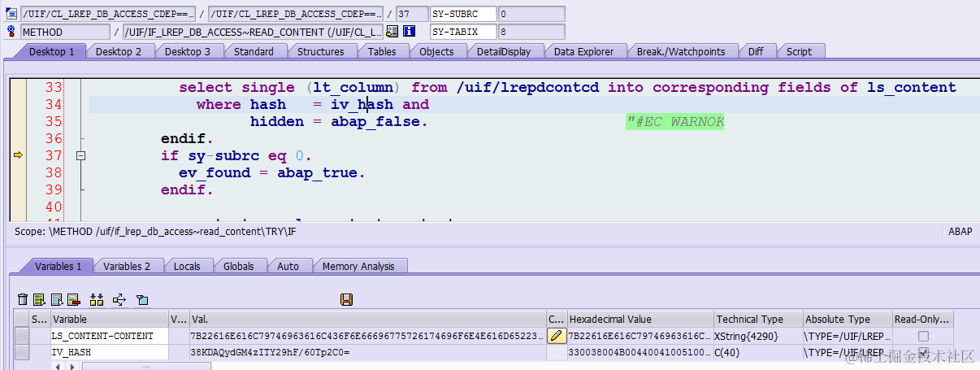Image resolution: width=980 pixels, height=370 pixels.
Task: Open the Objects tab
Action: tap(436, 51)
